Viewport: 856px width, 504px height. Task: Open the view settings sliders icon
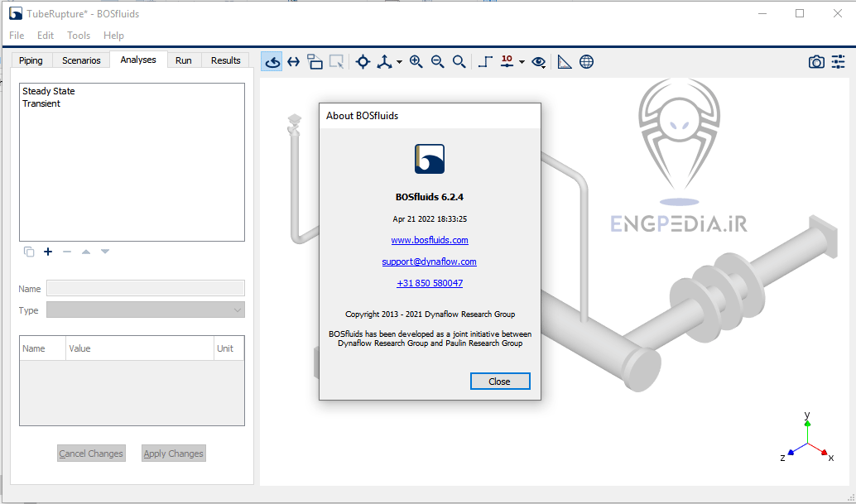(x=838, y=62)
